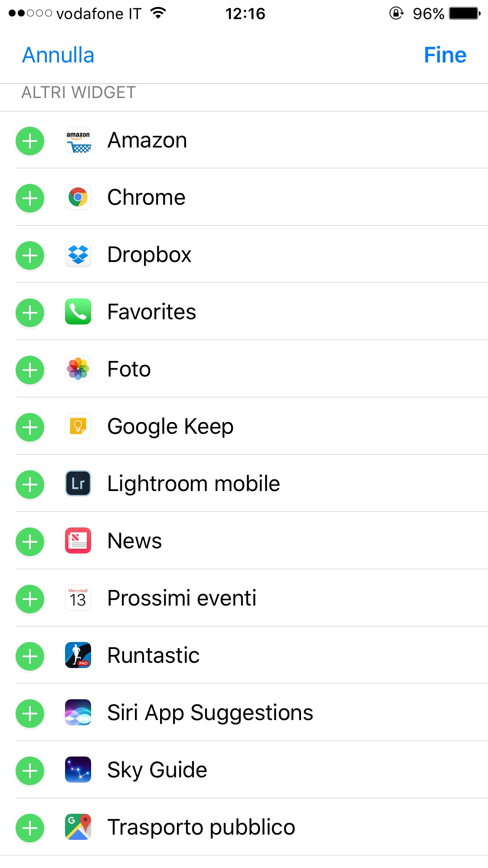Add the Foto widget with green plus
Screen dimensions: 488x868
30,370
